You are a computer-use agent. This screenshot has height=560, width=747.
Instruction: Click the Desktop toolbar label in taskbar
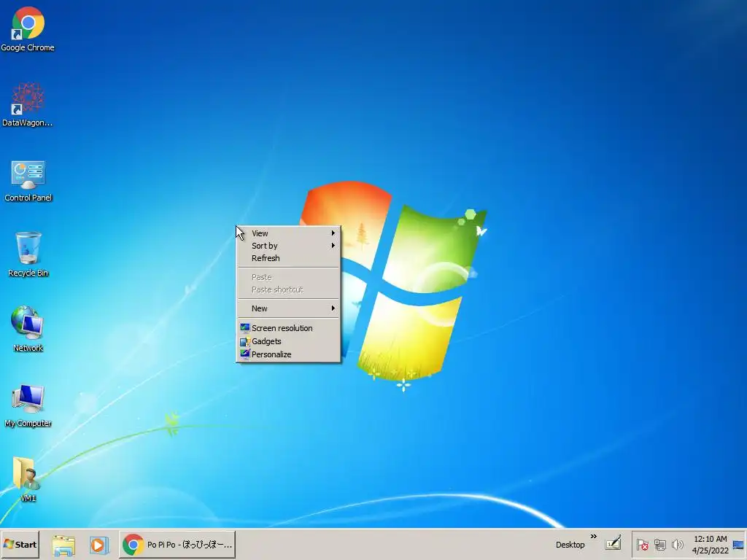pos(570,545)
